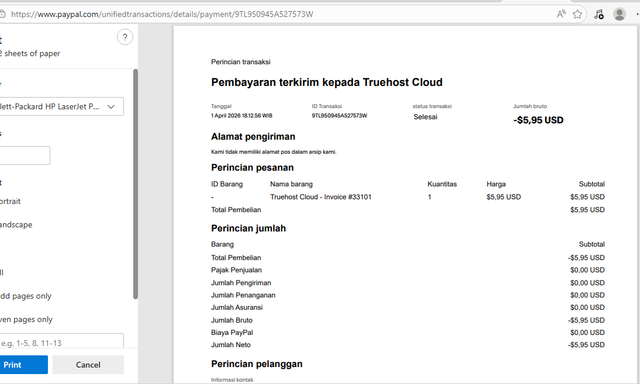Screen dimensions: 640x384
Task: Click heading 'Pembayaran terkirim kepada Truehost Cloud'
Action: pos(327,82)
